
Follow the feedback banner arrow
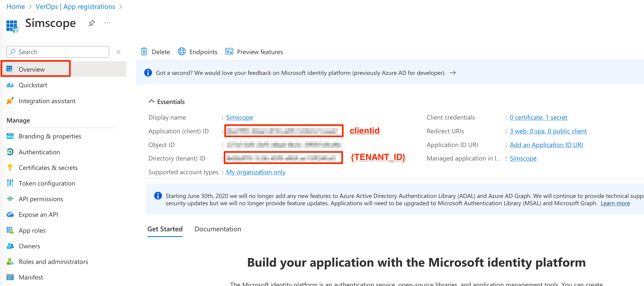click(453, 73)
